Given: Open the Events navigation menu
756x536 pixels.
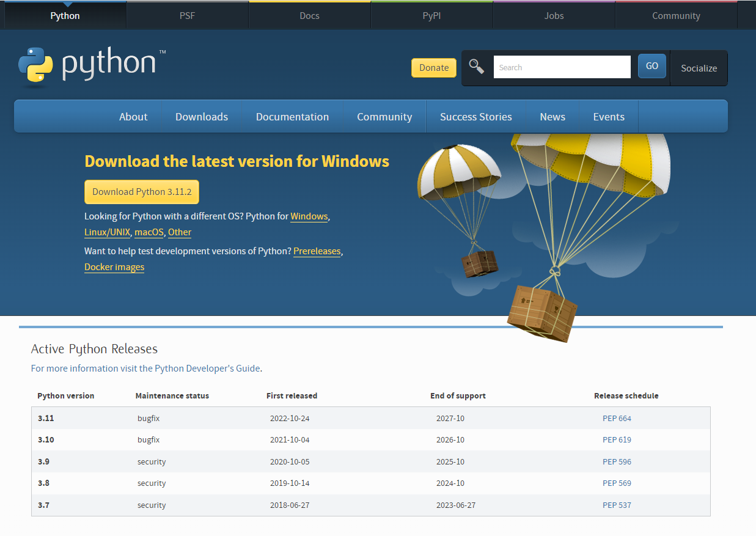Looking at the screenshot, I should (x=609, y=117).
